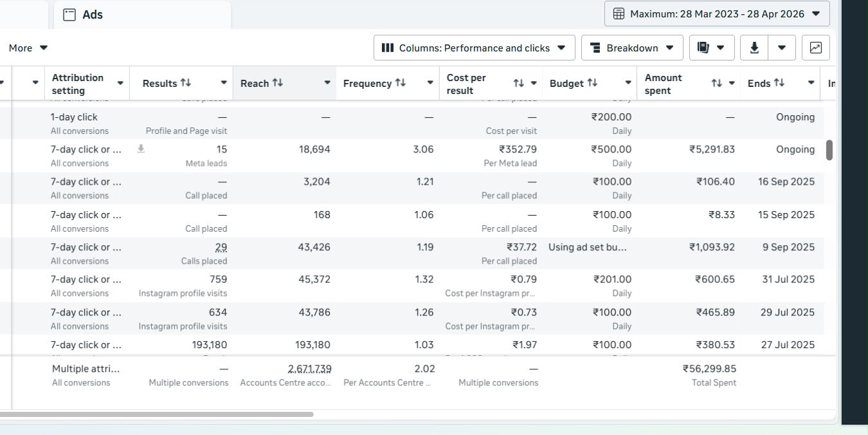Open Amount spent column options arrow
Image resolution: width=868 pixels, height=435 pixels.
(x=732, y=83)
